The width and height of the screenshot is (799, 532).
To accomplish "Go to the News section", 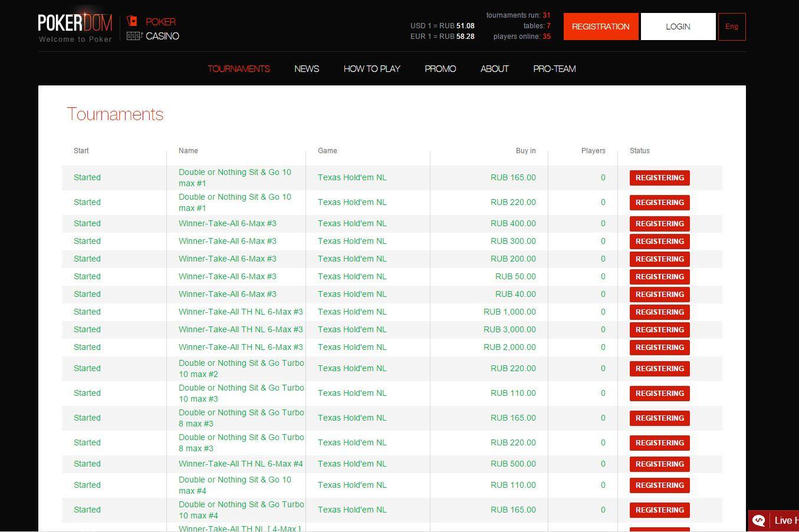I will point(307,69).
